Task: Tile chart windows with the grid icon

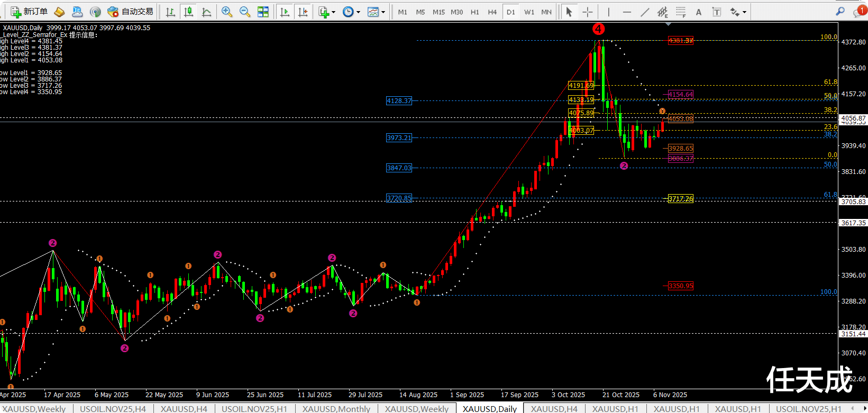Action: coord(263,11)
